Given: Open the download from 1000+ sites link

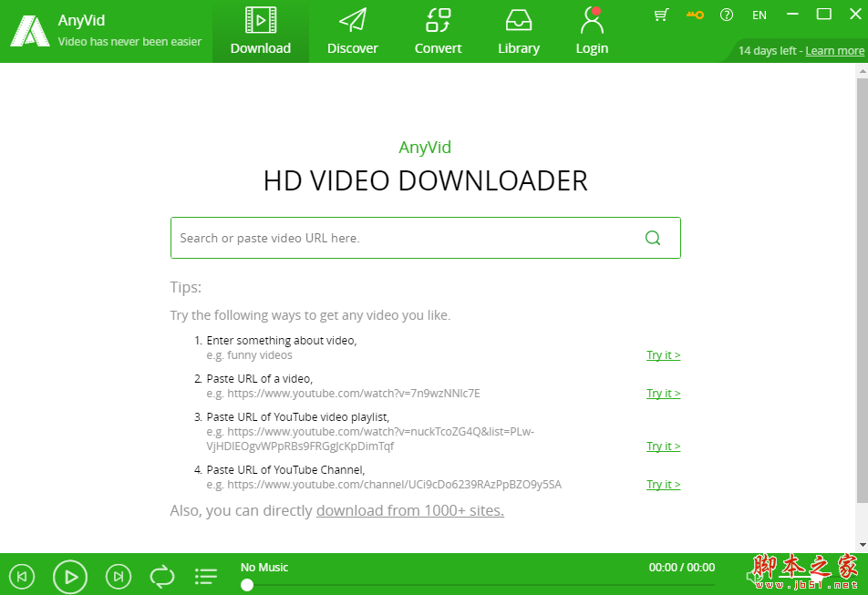Looking at the screenshot, I should [x=409, y=510].
